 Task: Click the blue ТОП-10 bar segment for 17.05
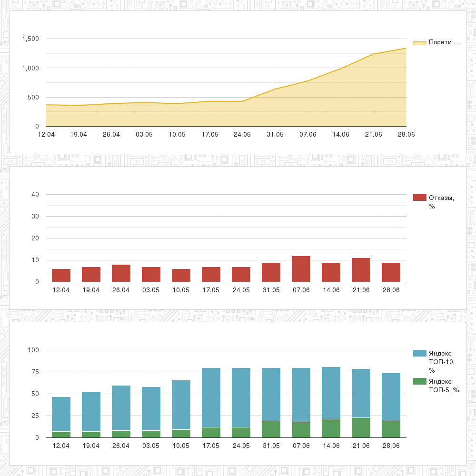click(211, 397)
